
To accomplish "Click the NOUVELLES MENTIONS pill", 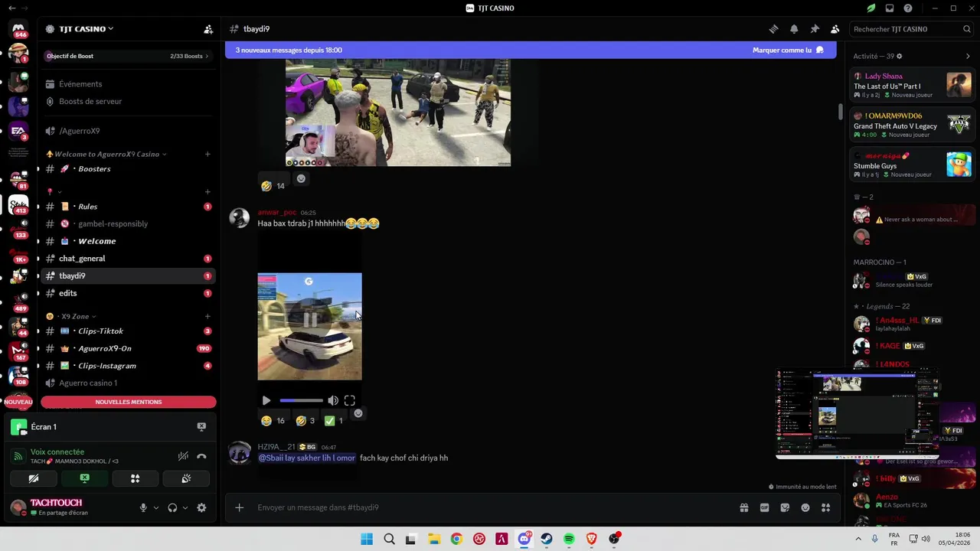I will [x=129, y=402].
